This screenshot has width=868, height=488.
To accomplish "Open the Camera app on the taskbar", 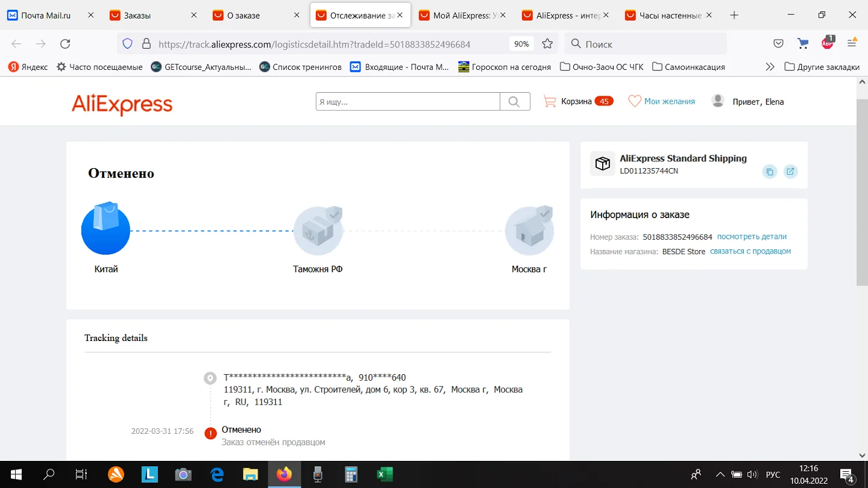I will [x=183, y=474].
